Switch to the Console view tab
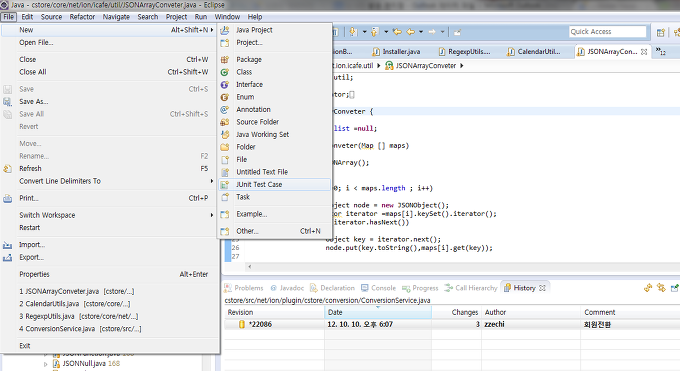Image resolution: width=680 pixels, height=371 pixels. point(379,288)
